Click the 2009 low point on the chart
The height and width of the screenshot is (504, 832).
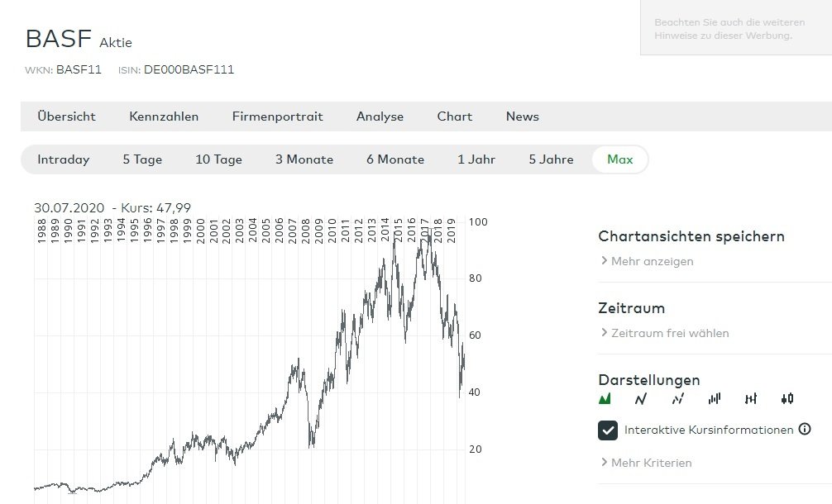point(311,447)
